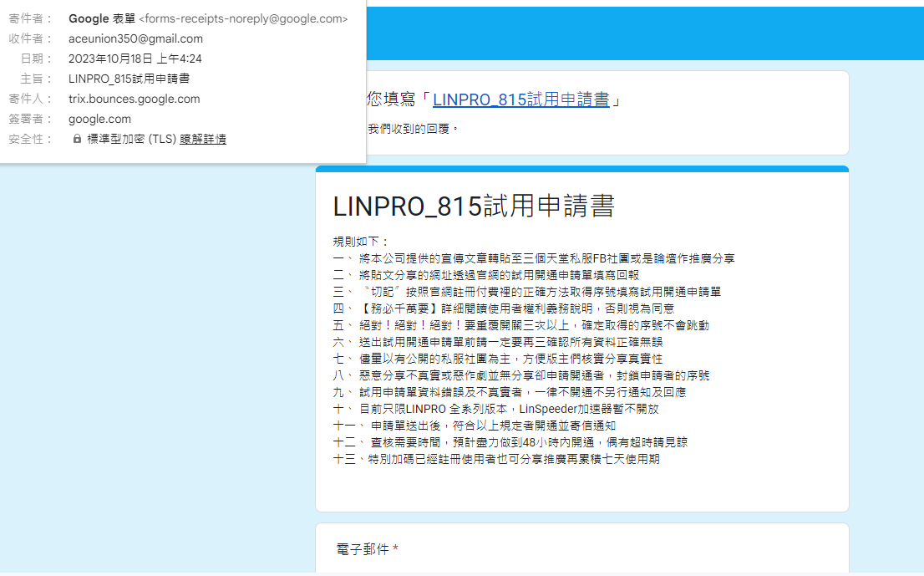Select the sender address forms-receipts-noreply@google.com
The image size is (924, 576).
[x=243, y=19]
